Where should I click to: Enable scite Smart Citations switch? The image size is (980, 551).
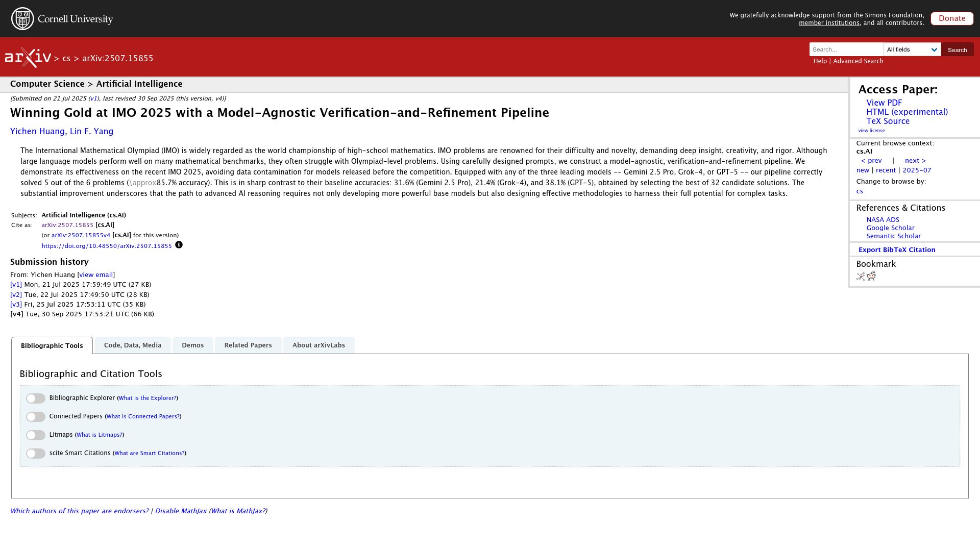pos(36,454)
